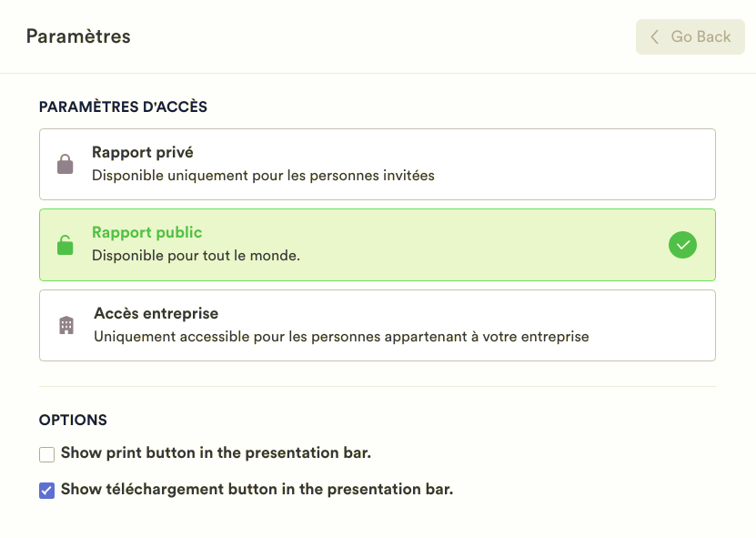
Task: Click the left chevron arrow beside Go Back
Action: (x=654, y=37)
